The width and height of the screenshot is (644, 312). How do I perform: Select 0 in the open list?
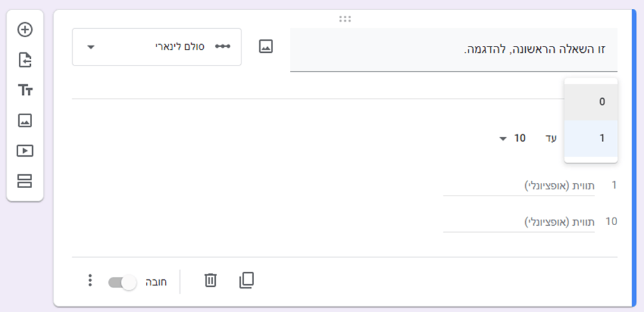(591, 103)
